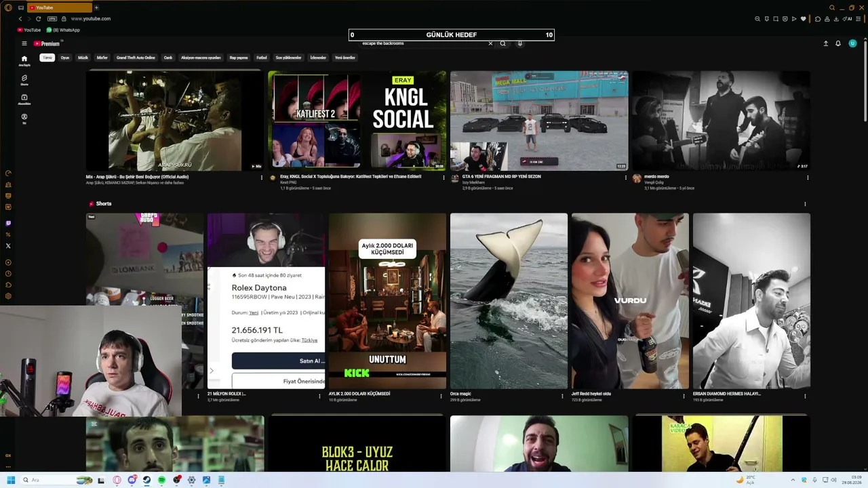Open Abonelikler from the YouTube sidebar
Image resolution: width=868 pixels, height=488 pixels.
[x=24, y=99]
